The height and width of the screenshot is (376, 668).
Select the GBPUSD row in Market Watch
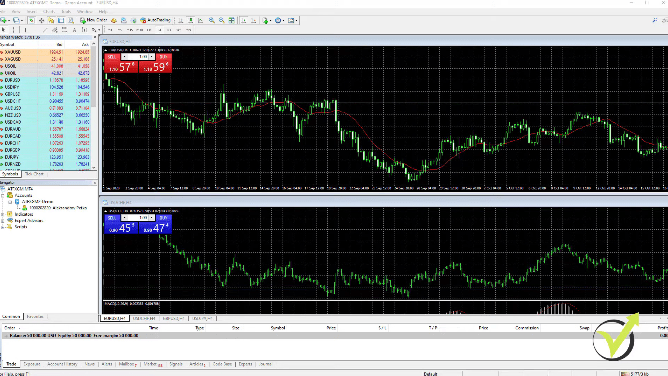[x=45, y=94]
